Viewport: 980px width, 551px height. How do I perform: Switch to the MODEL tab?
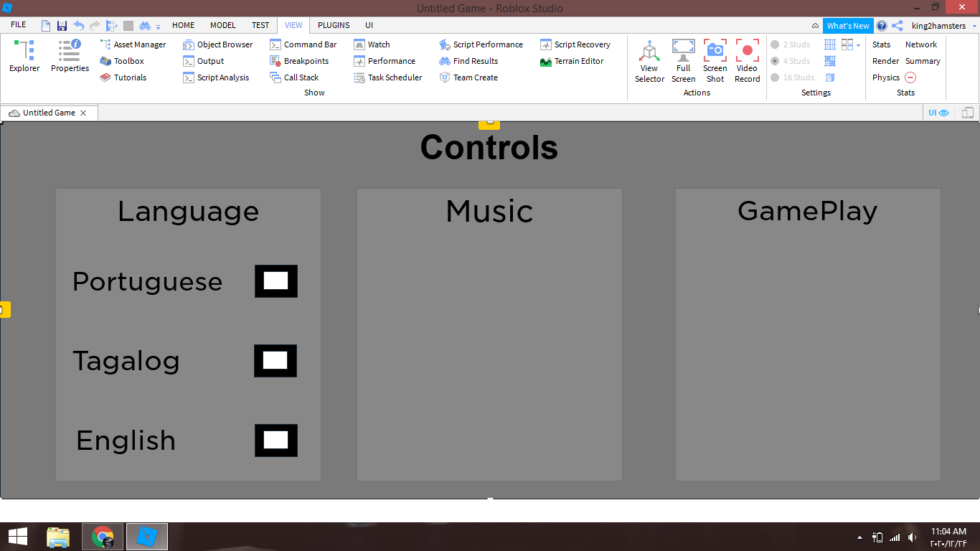click(223, 25)
